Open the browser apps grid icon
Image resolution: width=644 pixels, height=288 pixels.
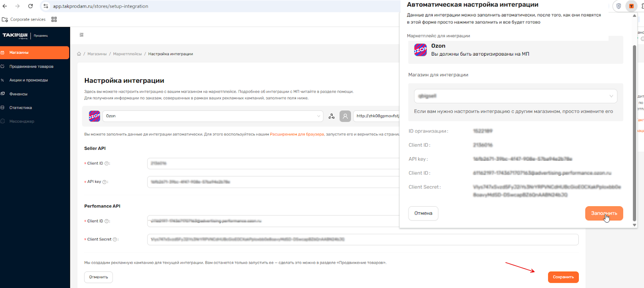54,19
